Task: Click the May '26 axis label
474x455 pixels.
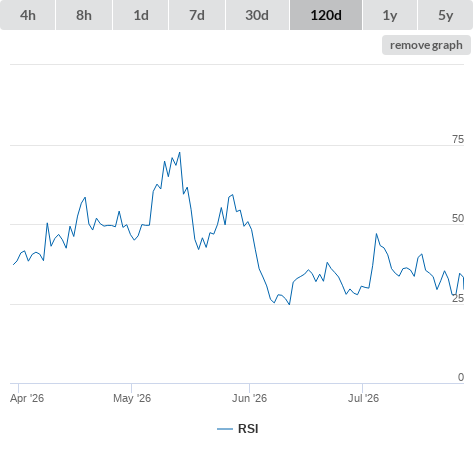Action: 132,398
